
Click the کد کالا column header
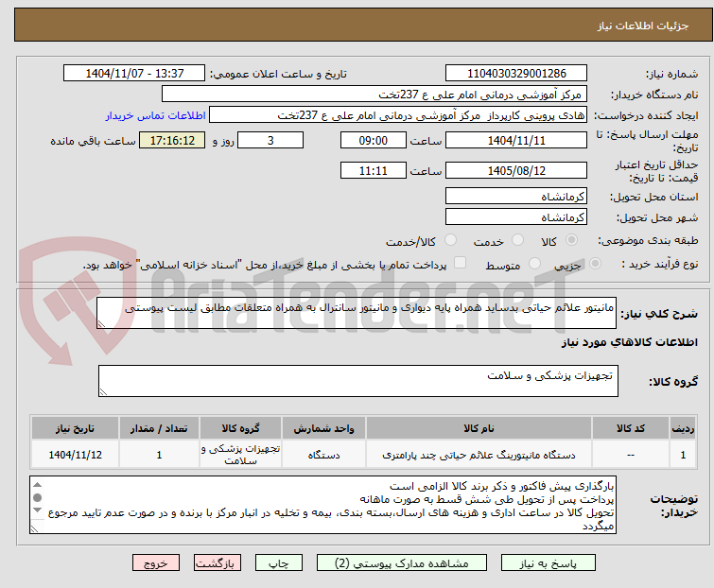click(x=631, y=428)
